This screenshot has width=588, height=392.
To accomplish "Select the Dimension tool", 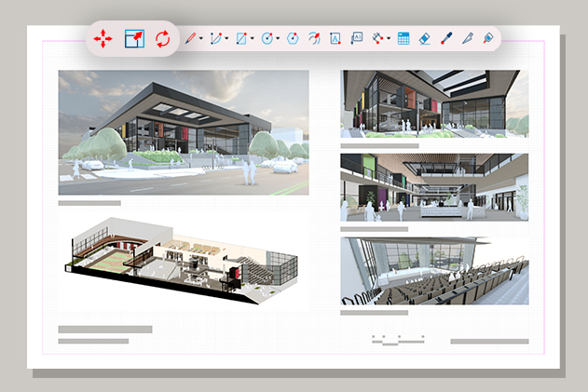I will click(378, 38).
